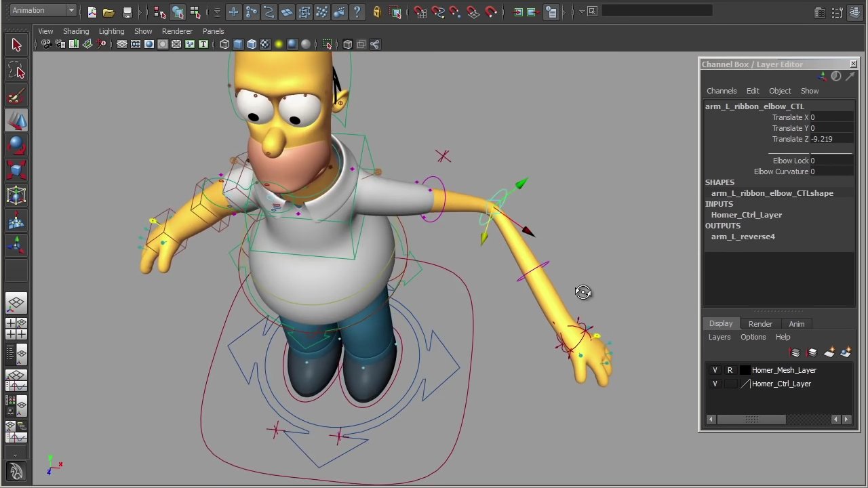Toggle the handles selection mask (plus icon)
868x488 pixels.
[233, 12]
